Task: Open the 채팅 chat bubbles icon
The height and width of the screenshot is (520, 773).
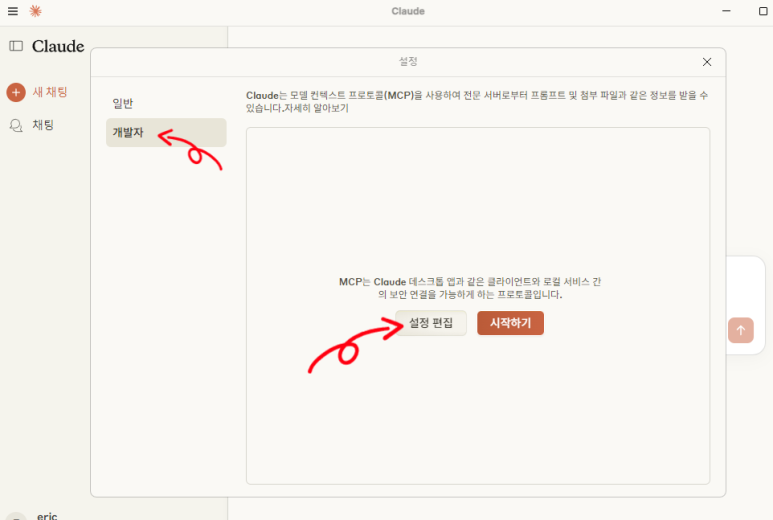Action: 16,125
